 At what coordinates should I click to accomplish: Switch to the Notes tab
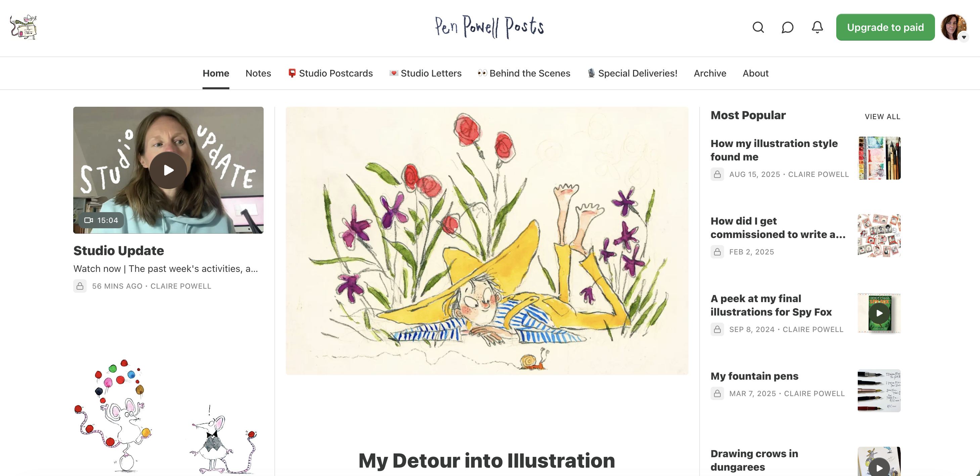point(258,74)
